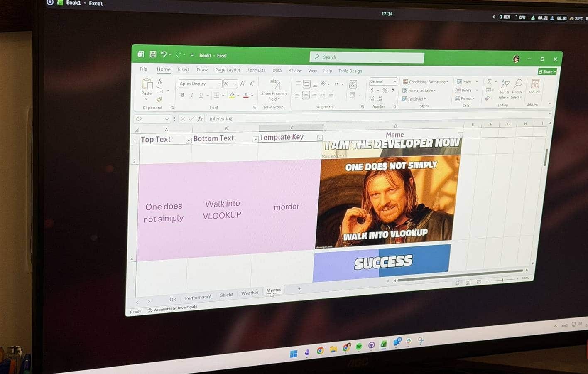
Task: Click the Copy icon in Clipboard
Action: click(x=159, y=90)
